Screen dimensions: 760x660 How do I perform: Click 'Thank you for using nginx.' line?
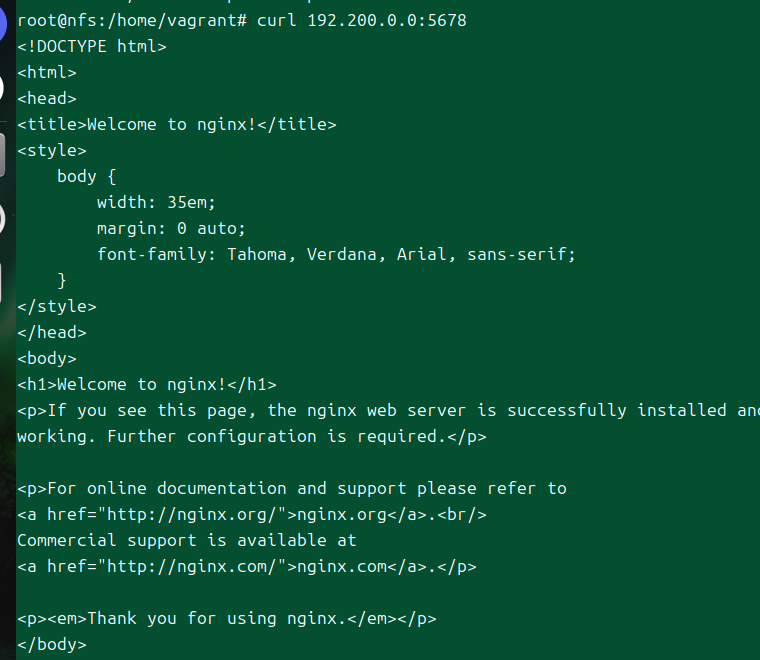tap(227, 619)
